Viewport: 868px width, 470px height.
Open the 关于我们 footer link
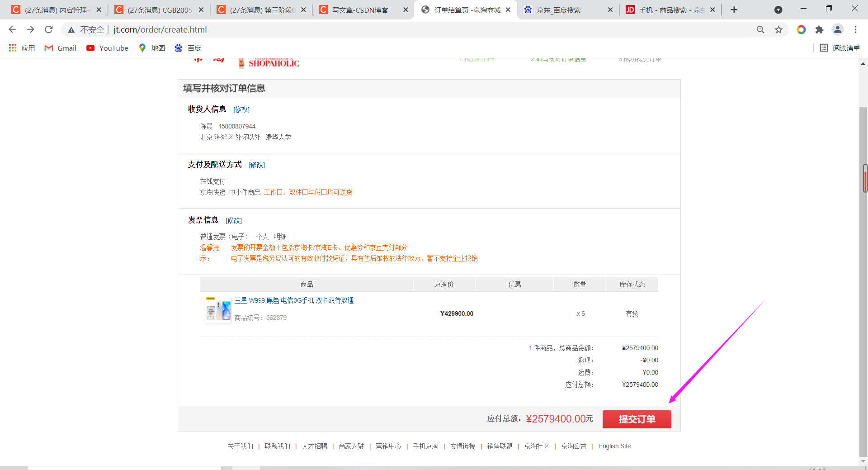240,446
